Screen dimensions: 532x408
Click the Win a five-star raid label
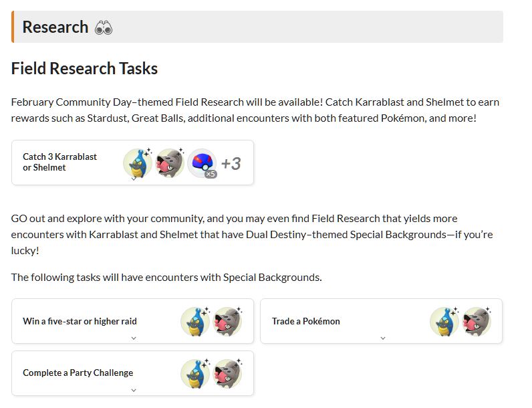click(80, 322)
